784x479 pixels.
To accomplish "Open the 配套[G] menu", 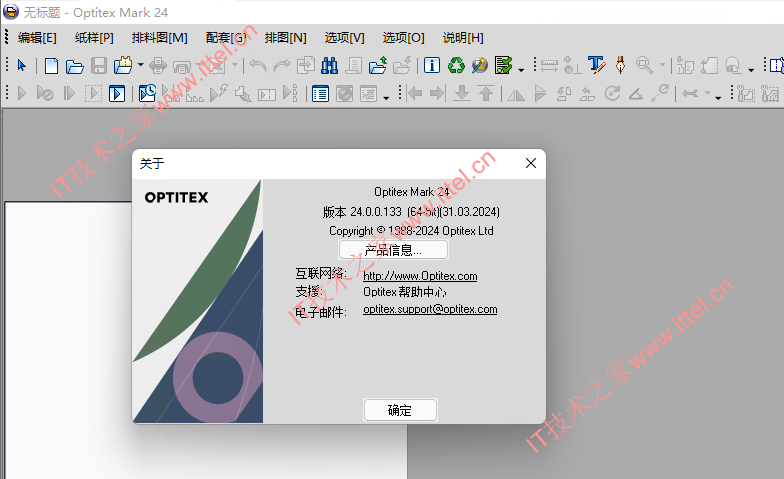I will 226,38.
